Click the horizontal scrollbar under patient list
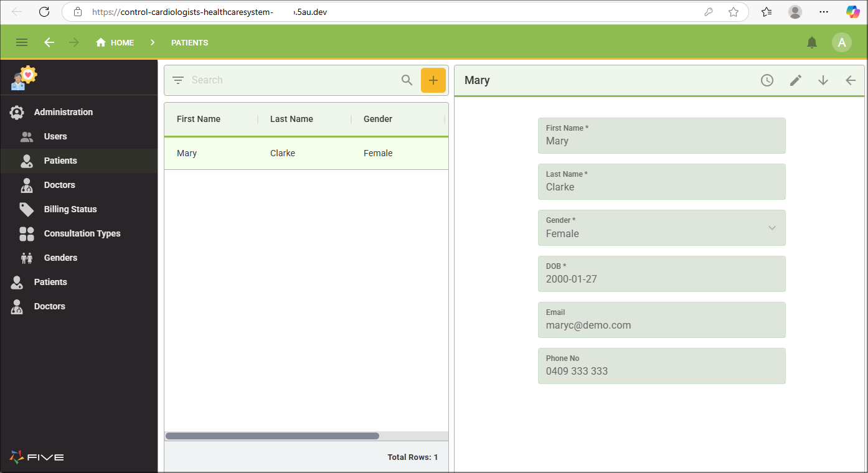The height and width of the screenshot is (473, 868). [272, 436]
